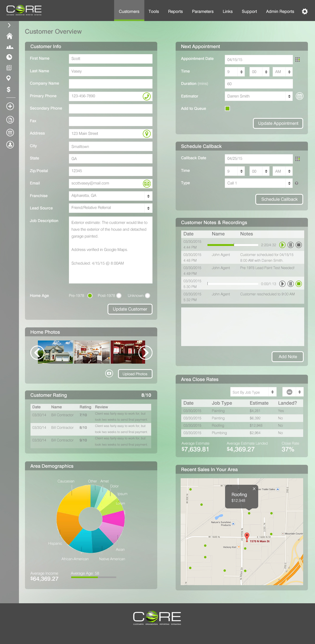Toggle the Add to Queue checkbox
The image size is (315, 644).
(227, 109)
